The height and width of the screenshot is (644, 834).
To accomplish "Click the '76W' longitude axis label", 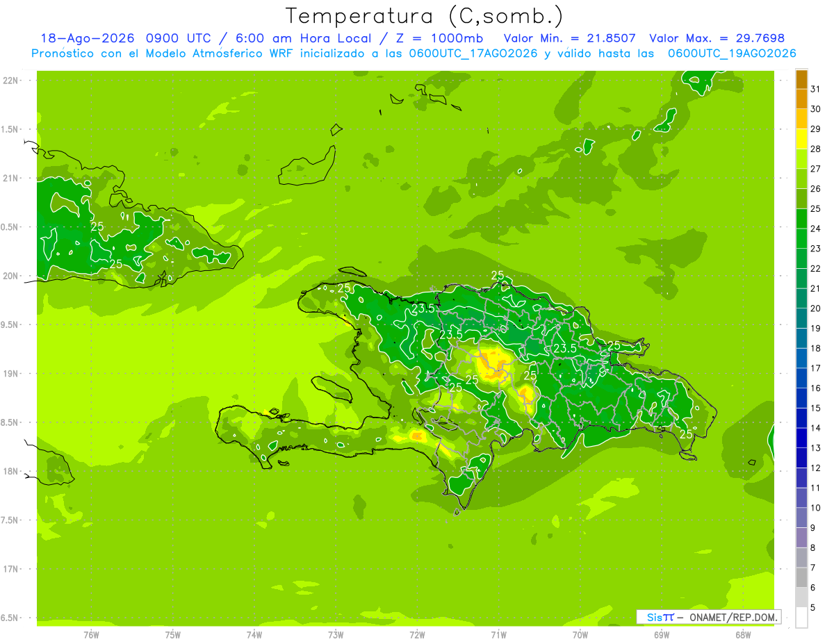I will tap(91, 635).
